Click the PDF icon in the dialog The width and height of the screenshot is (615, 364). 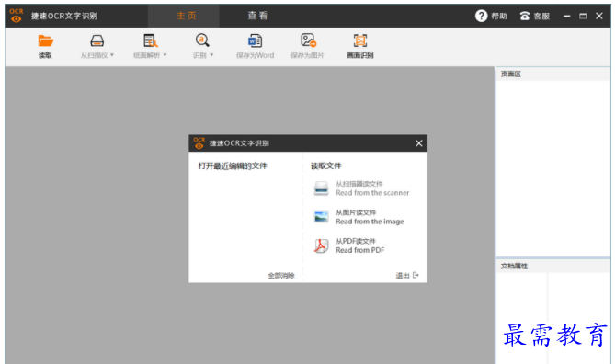coord(321,245)
